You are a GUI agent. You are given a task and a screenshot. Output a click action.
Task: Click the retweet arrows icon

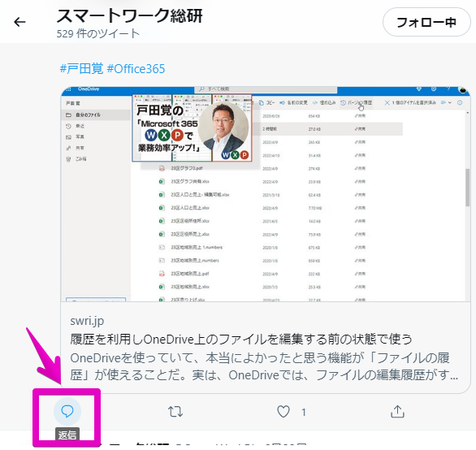(175, 412)
